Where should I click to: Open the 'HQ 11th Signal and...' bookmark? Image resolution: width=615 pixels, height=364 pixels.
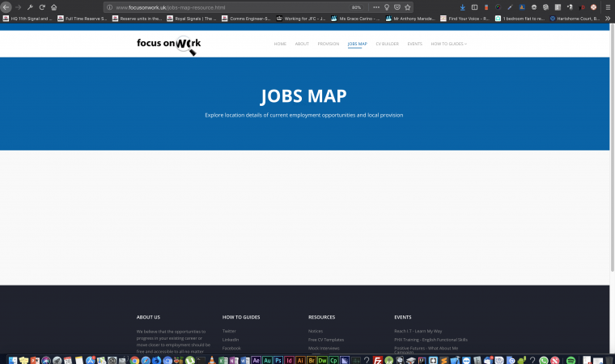[x=28, y=19]
